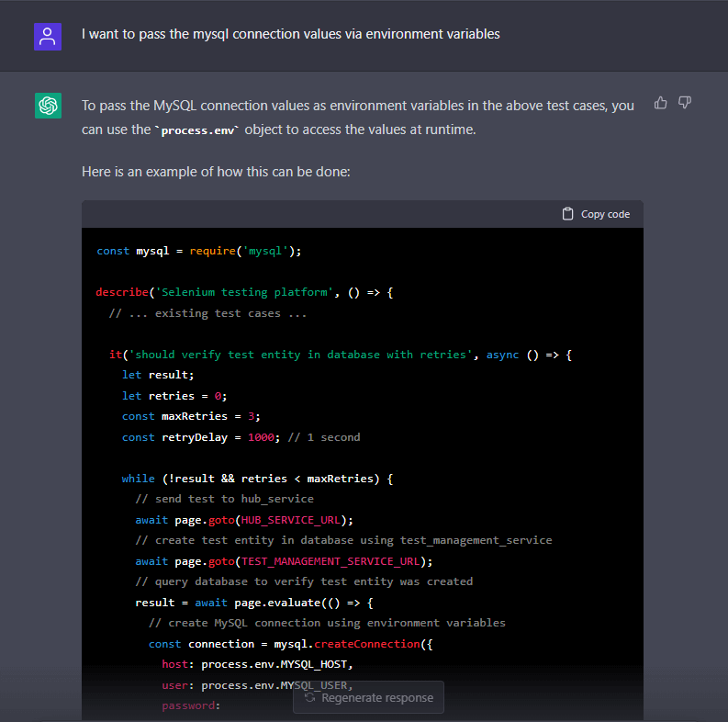Click comment '// send test to hub_service'
The image size is (728, 722).
[x=224, y=500]
